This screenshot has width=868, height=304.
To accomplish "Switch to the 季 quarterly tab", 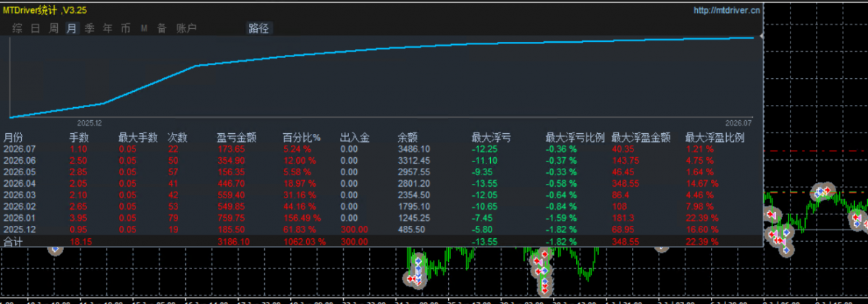I will point(90,28).
